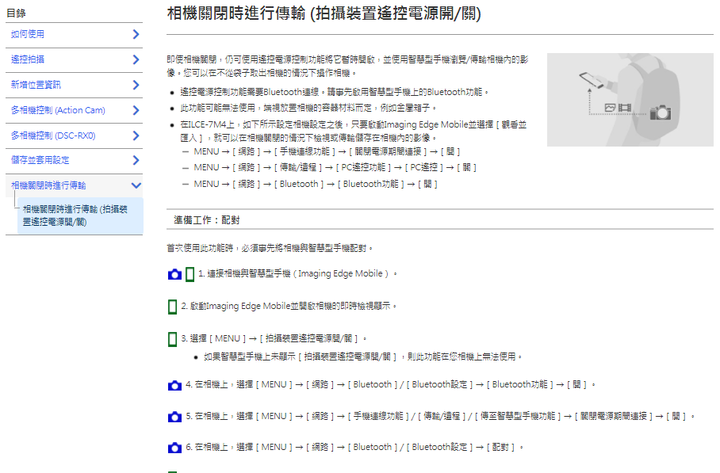Expand the 儲存並套用設定 chevron arrow
Screen dimensions: 720x473
[x=135, y=160]
